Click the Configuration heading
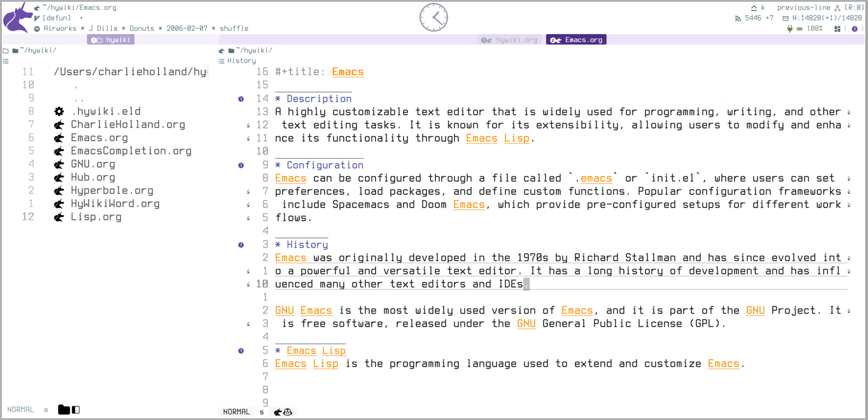The width and height of the screenshot is (868, 420). [x=325, y=165]
